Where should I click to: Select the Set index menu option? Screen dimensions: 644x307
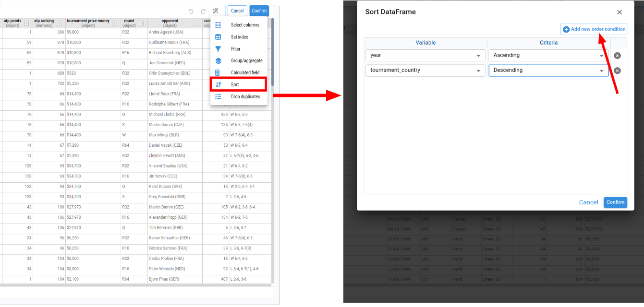239,37
